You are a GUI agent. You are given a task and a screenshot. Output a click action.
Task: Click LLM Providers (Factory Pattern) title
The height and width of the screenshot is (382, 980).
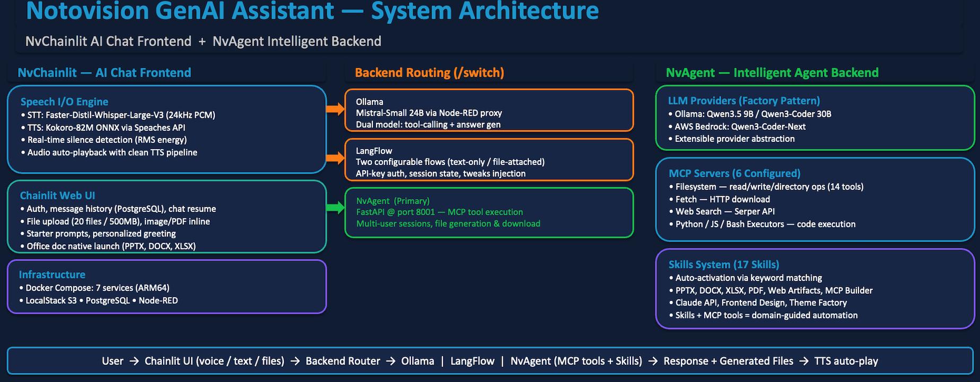[743, 101]
